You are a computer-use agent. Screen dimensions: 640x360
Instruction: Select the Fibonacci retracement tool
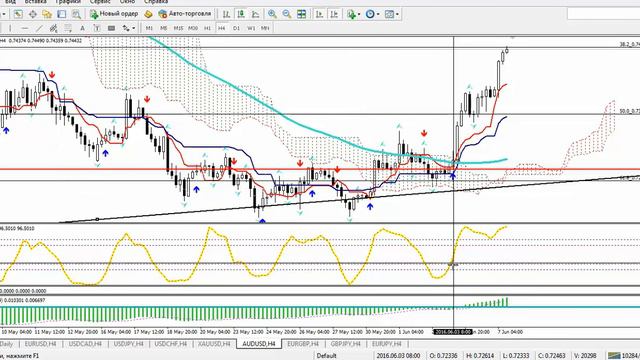pyautogui.click(x=68, y=28)
